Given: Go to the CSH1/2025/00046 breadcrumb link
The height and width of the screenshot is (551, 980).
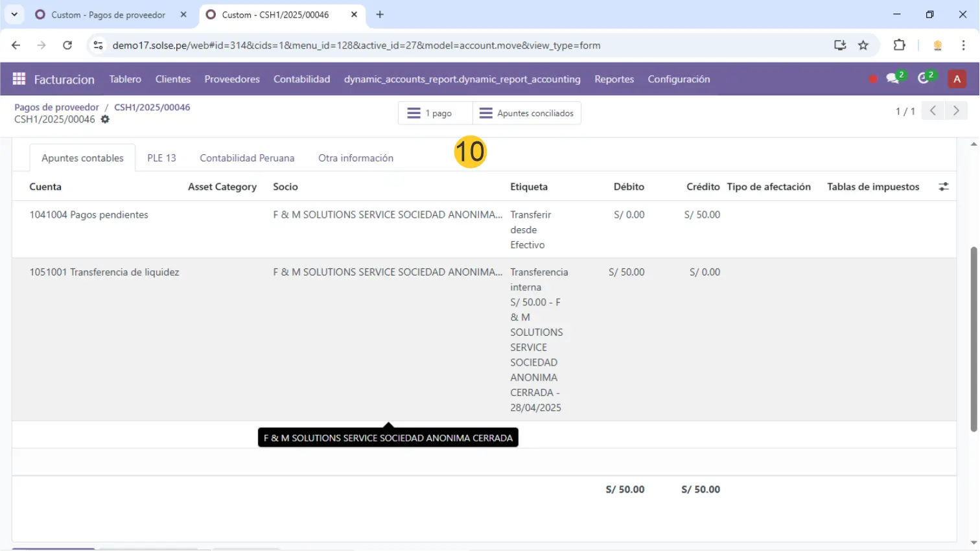Looking at the screenshot, I should click(152, 107).
